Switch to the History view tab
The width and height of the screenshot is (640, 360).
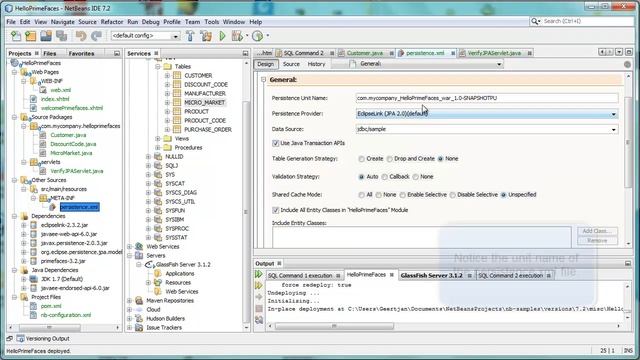[316, 64]
